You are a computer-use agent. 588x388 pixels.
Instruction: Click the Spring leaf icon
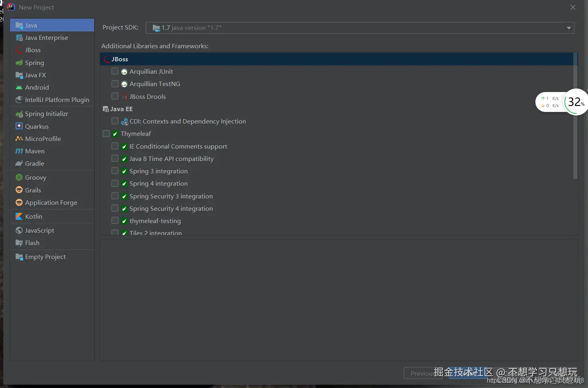pyautogui.click(x=19, y=63)
